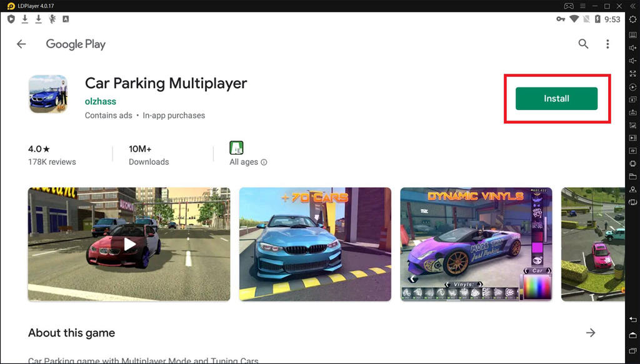The image size is (640, 364).
Task: Open the LDPlayer settings gear
Action: click(632, 20)
